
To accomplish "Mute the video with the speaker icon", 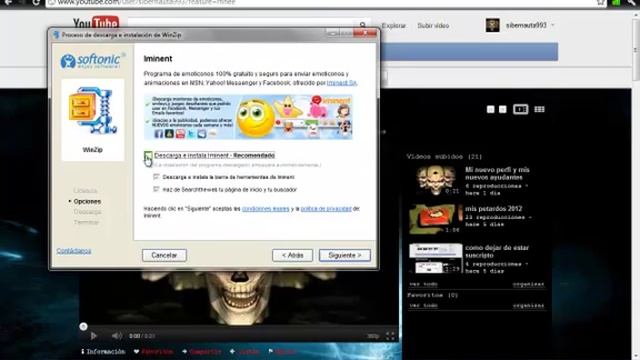I will click(117, 336).
